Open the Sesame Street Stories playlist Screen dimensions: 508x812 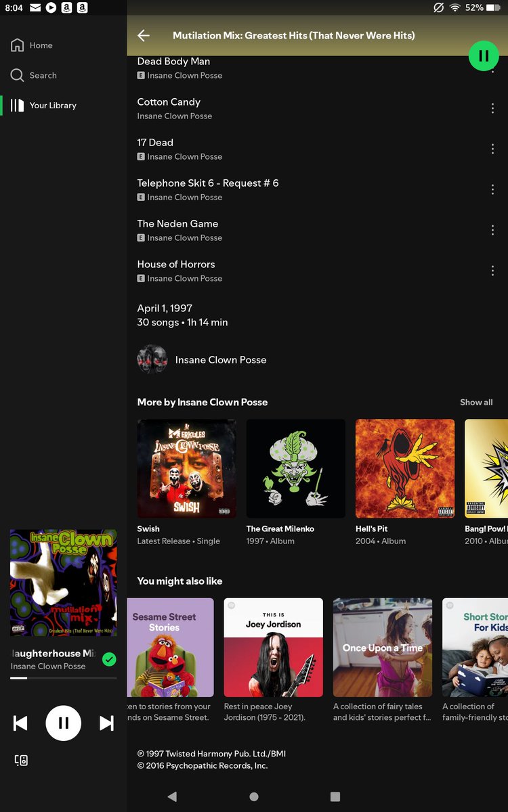170,648
